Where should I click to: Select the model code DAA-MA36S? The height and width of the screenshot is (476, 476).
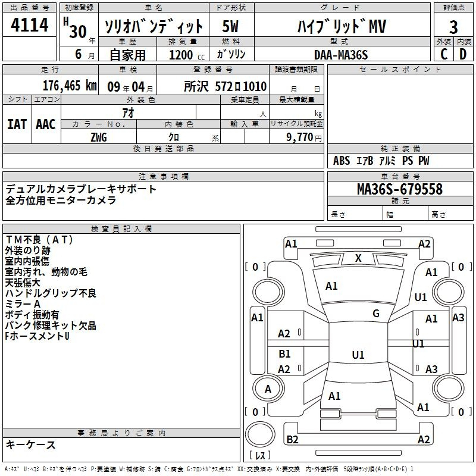(x=341, y=54)
